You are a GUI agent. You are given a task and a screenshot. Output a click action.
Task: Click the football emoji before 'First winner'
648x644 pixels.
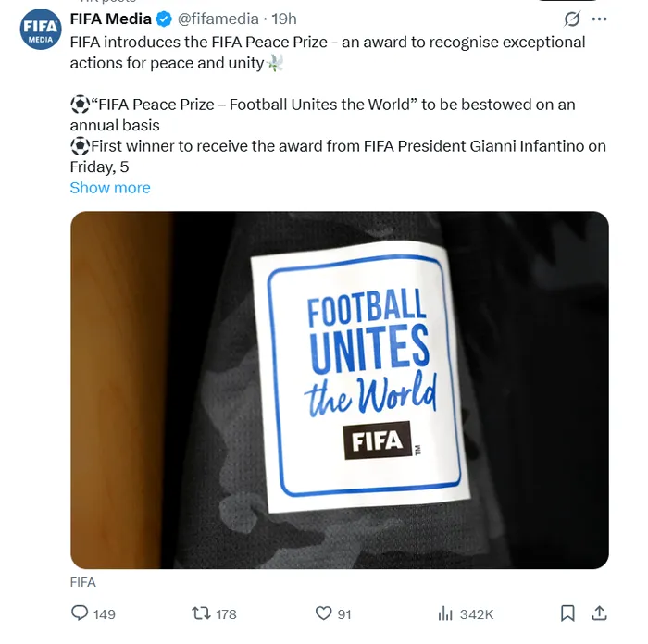point(81,146)
